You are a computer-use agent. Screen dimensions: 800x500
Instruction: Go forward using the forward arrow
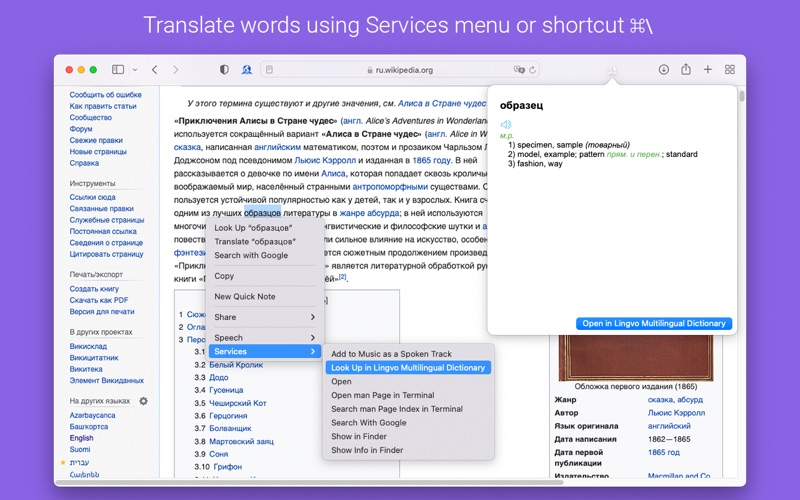pos(176,69)
